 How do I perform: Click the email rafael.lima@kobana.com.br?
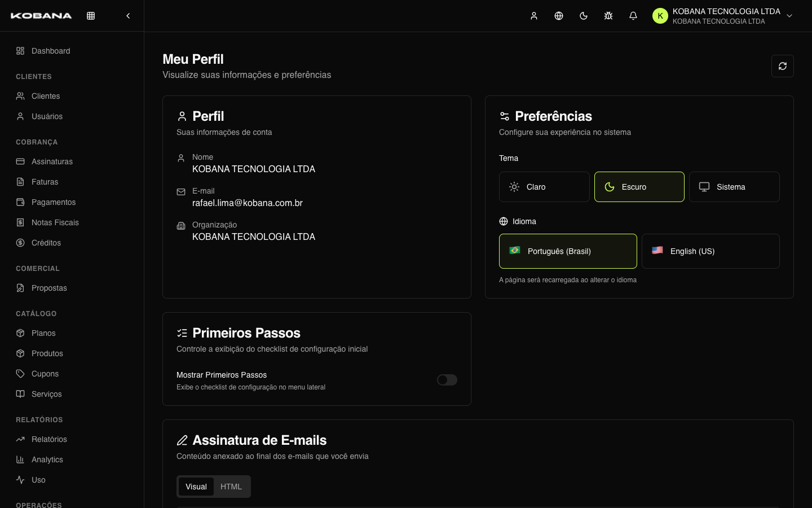(x=248, y=203)
